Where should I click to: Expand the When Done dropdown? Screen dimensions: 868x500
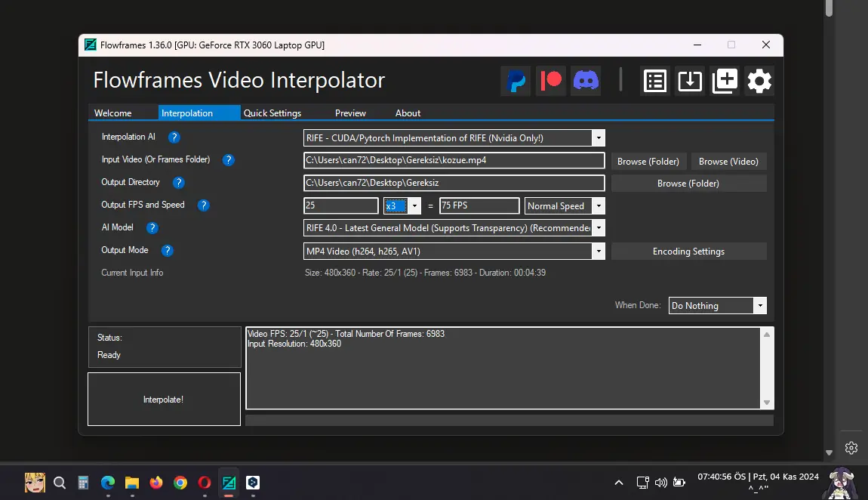[760, 306]
